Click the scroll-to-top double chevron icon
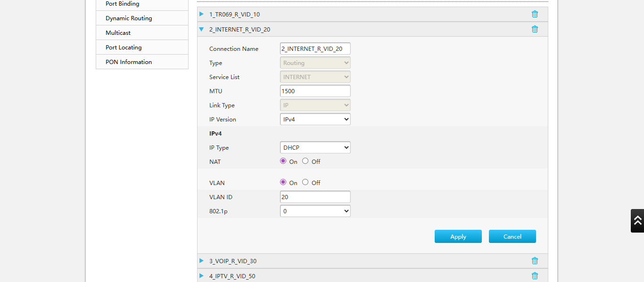 [637, 220]
